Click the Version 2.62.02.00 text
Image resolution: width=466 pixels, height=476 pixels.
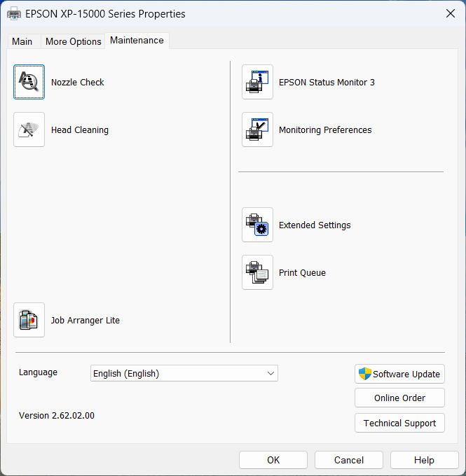57,415
